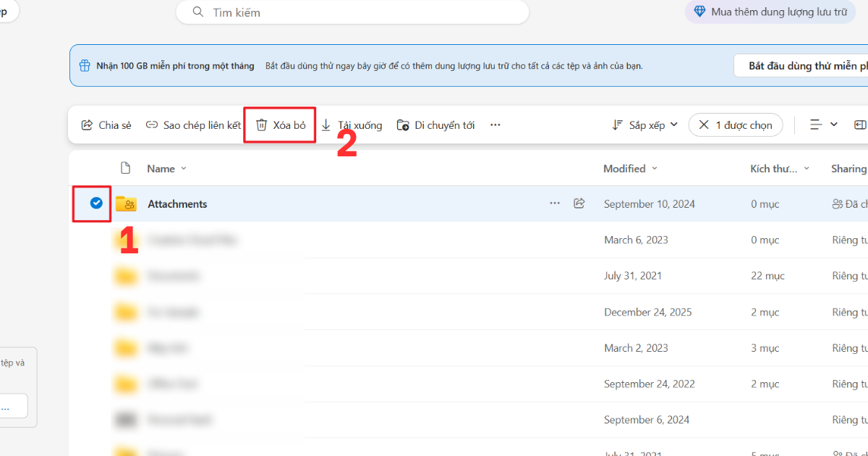The width and height of the screenshot is (868, 456).
Task: Click the Attachments shared folder icon
Action: click(x=126, y=204)
